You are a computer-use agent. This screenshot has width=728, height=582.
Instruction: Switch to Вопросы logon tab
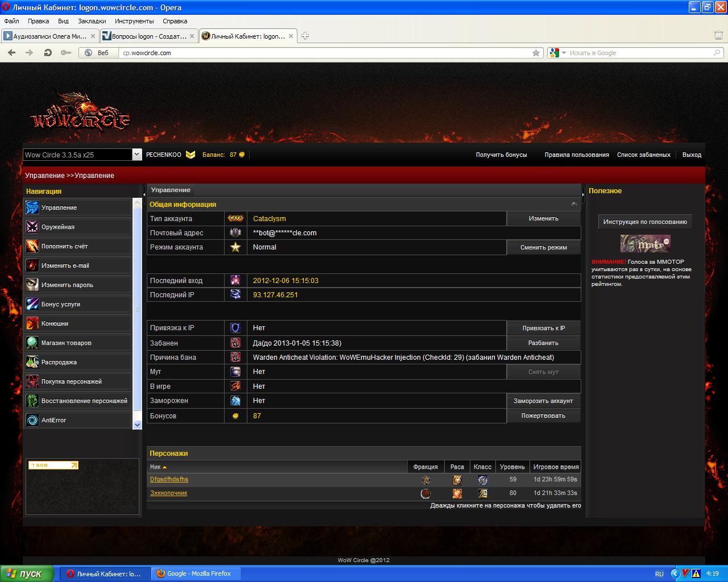pos(148,36)
